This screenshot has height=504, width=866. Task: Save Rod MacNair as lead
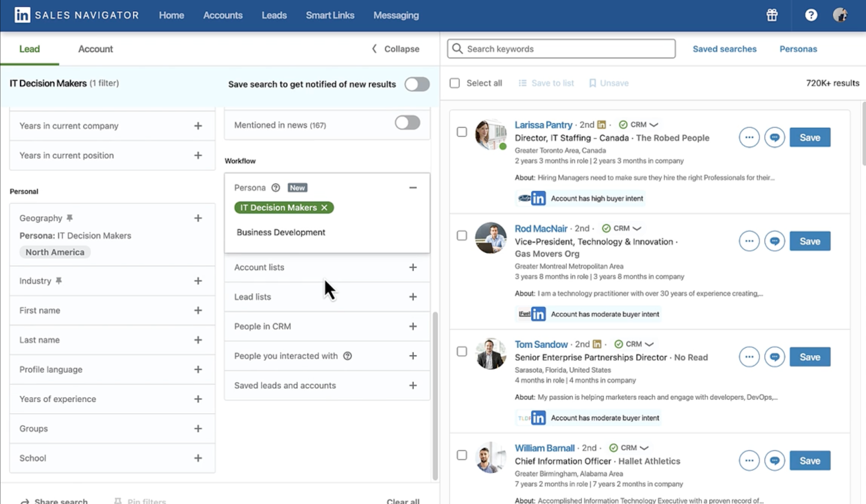click(810, 241)
